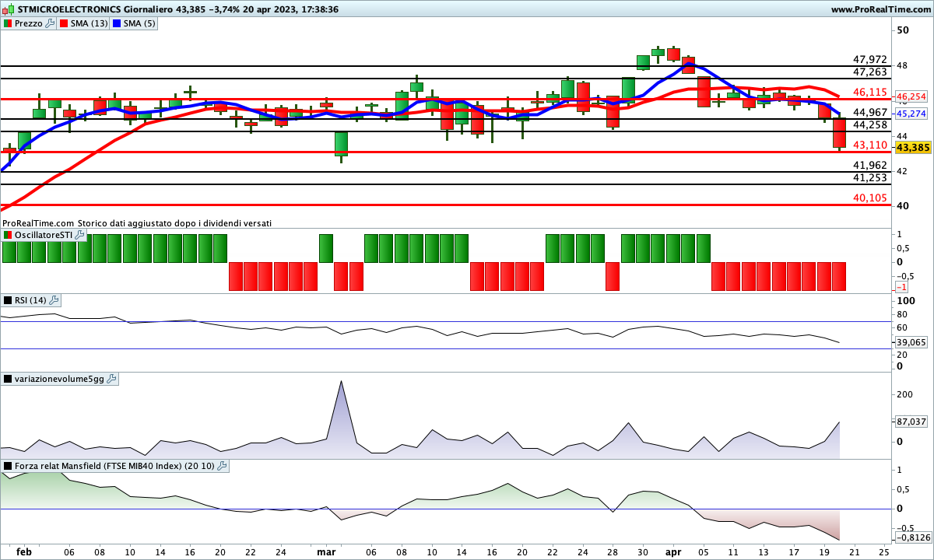Viewport: 934px width, 560px height.
Task: Click the SMA (5) value tag 45,274
Action: pyautogui.click(x=911, y=114)
